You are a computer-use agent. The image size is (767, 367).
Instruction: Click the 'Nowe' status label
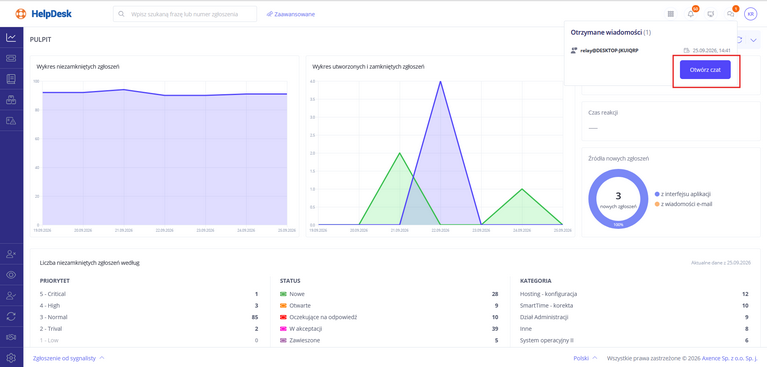click(297, 294)
